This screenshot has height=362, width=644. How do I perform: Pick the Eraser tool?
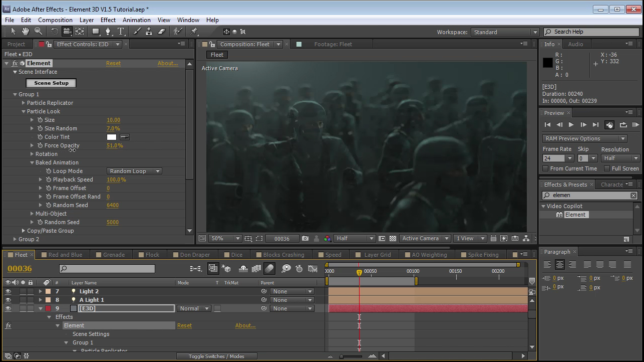coord(161,32)
